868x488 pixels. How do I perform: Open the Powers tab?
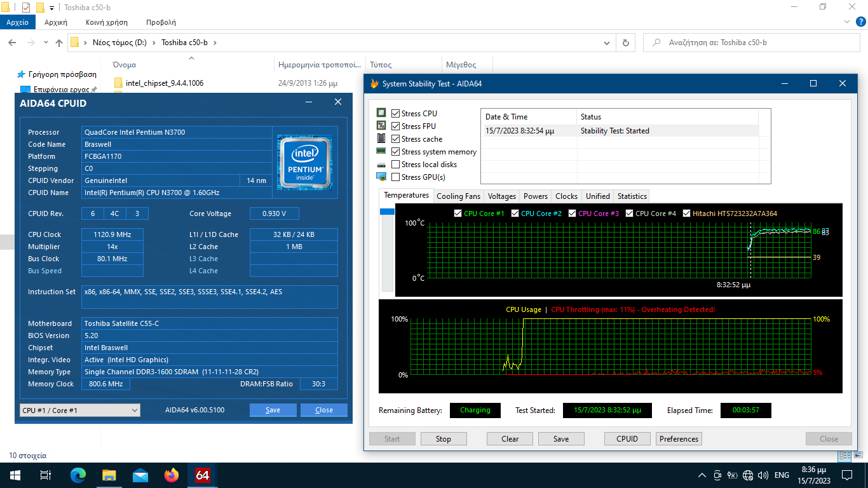point(536,196)
